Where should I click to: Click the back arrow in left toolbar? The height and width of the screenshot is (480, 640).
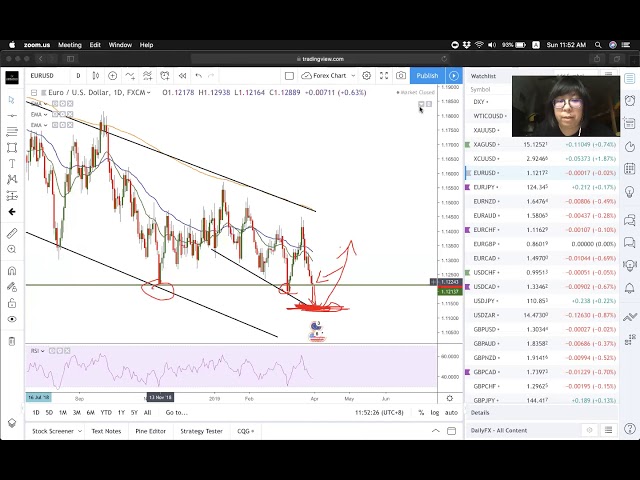click(12, 211)
